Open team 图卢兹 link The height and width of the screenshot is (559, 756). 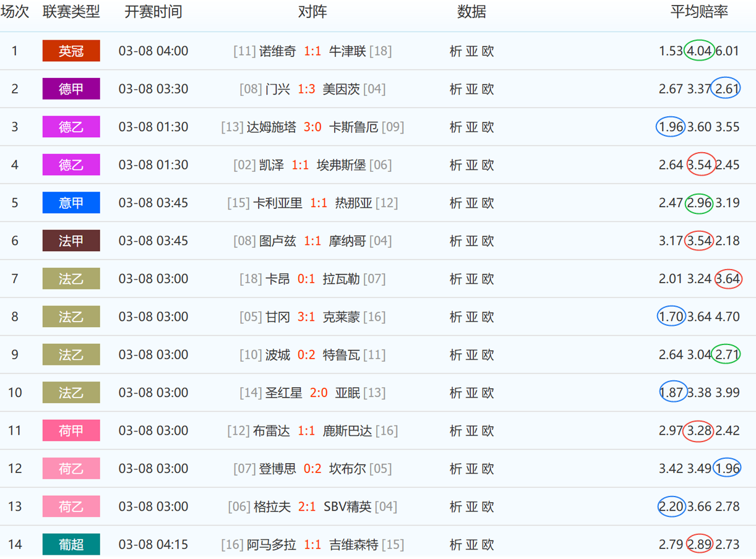[278, 241]
